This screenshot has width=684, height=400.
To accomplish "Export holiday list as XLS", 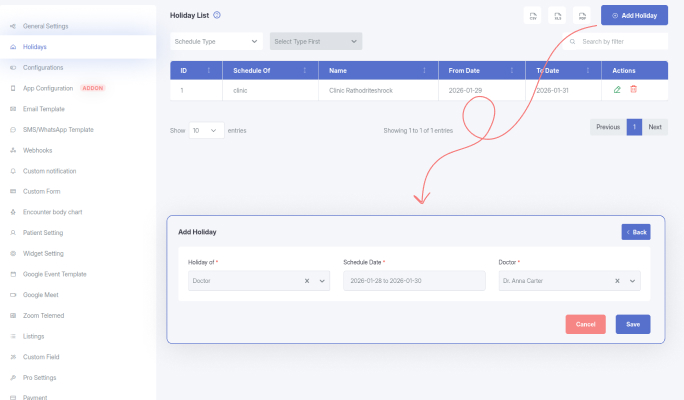I will (x=557, y=16).
